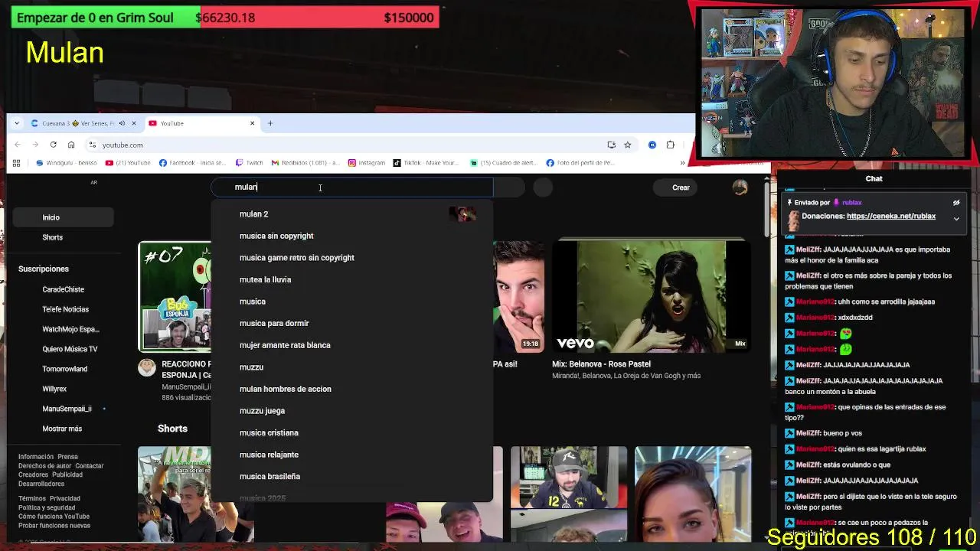Select the YouTube browser tab
Image resolution: width=980 pixels, height=551 pixels.
tap(202, 123)
